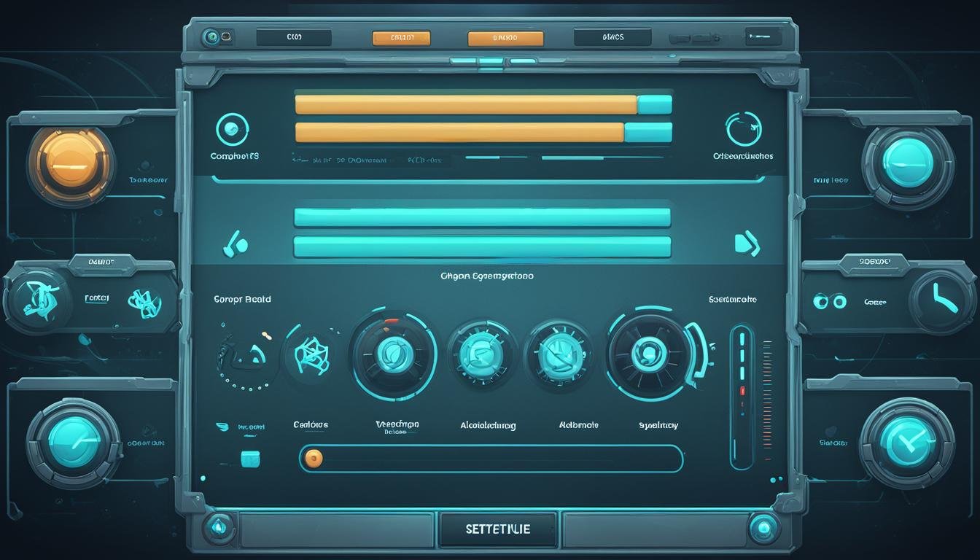Click the knob above the 'Alotbmote' label
This screenshot has height=560, width=980.
pos(559,354)
